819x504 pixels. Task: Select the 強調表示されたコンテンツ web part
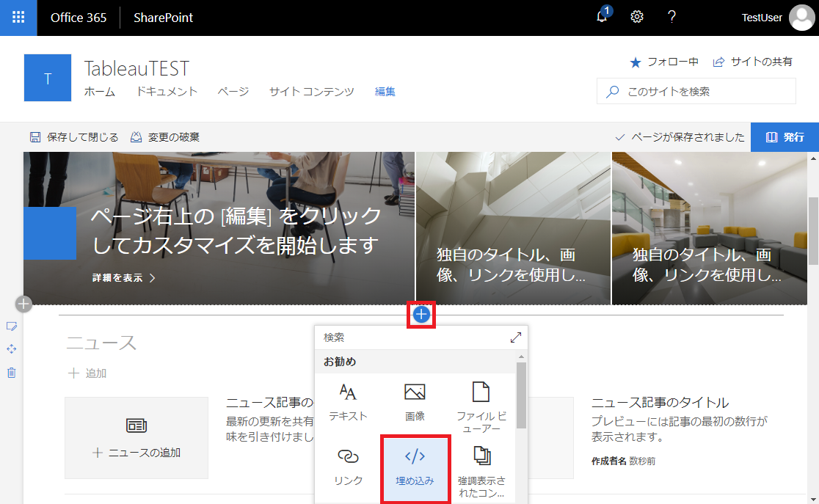[x=481, y=472]
